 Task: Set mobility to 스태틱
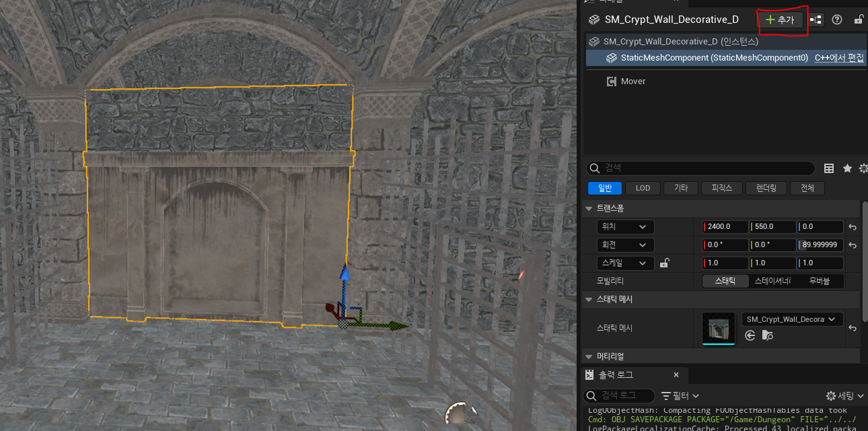click(x=725, y=281)
